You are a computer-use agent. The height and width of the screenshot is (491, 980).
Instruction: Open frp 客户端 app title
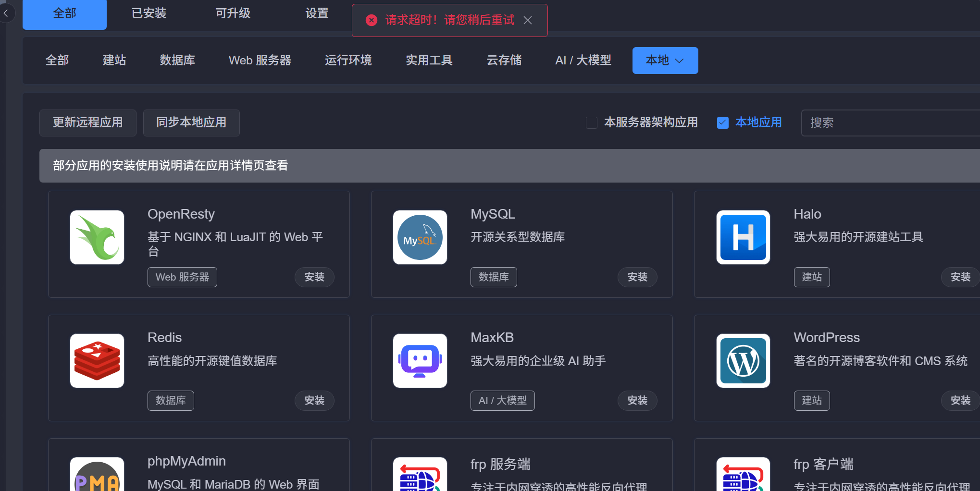click(823, 464)
